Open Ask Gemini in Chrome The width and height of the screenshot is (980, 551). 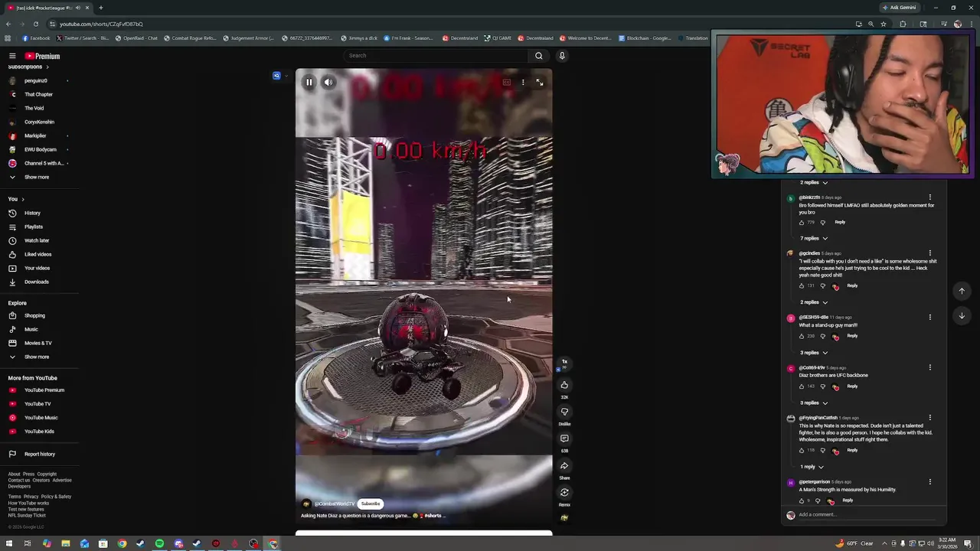click(899, 8)
